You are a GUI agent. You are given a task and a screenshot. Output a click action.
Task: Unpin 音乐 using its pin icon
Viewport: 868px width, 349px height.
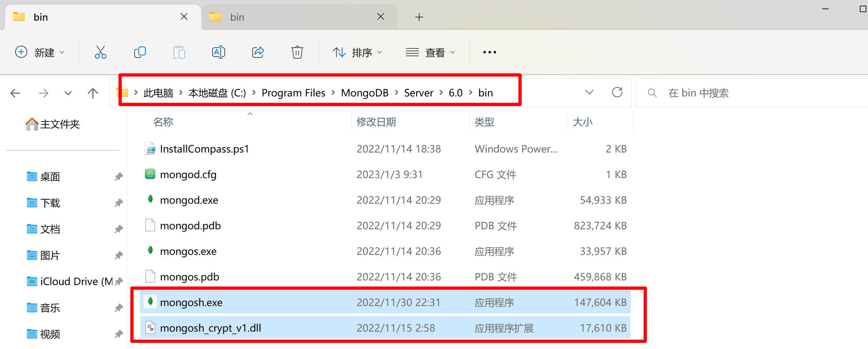point(119,308)
